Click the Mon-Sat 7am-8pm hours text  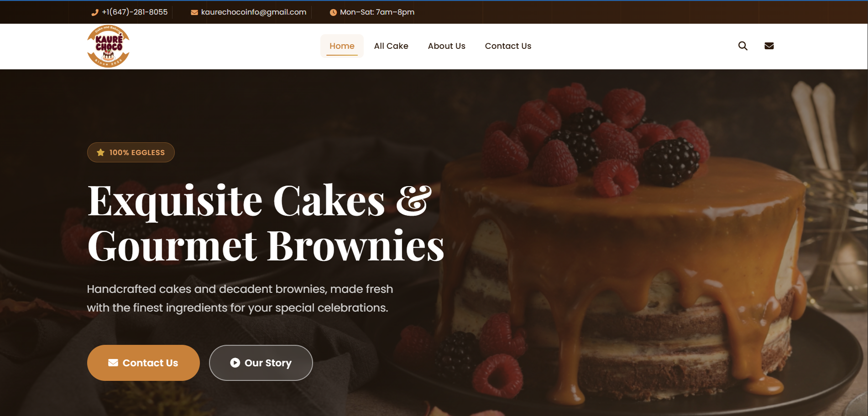point(377,12)
